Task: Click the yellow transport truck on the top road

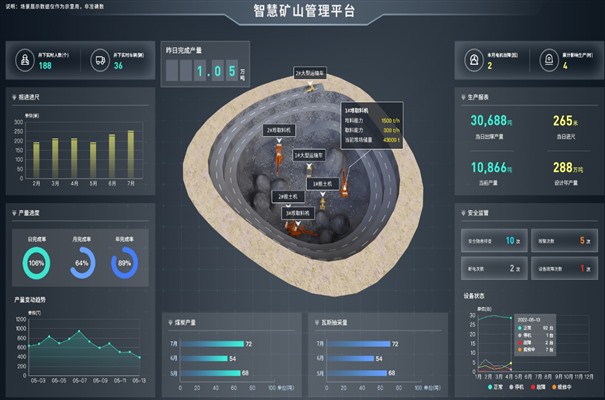Action: [x=312, y=88]
